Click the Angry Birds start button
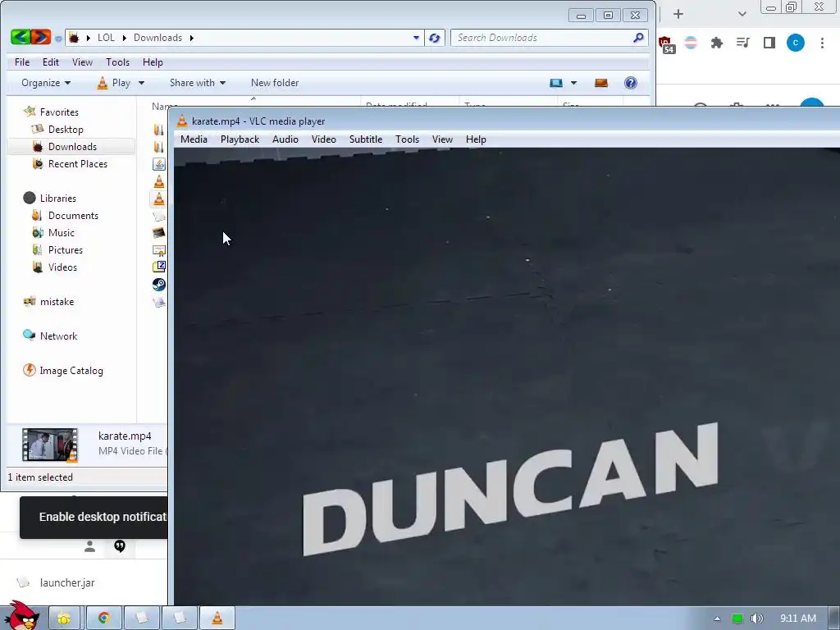Viewport: 840px width, 630px height. click(x=21, y=615)
